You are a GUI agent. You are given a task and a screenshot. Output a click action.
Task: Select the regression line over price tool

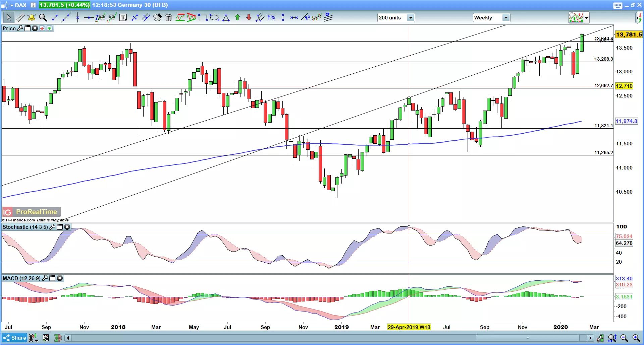coord(317,17)
